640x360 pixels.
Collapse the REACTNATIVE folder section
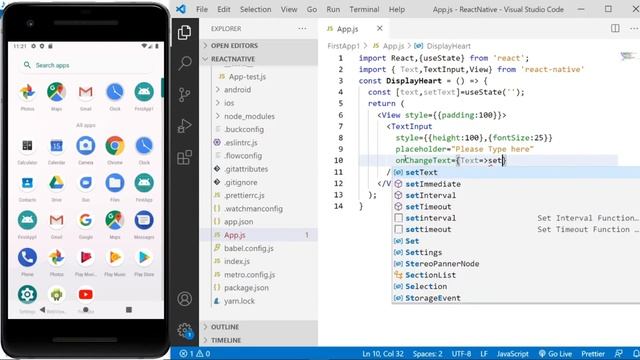pos(258,59)
